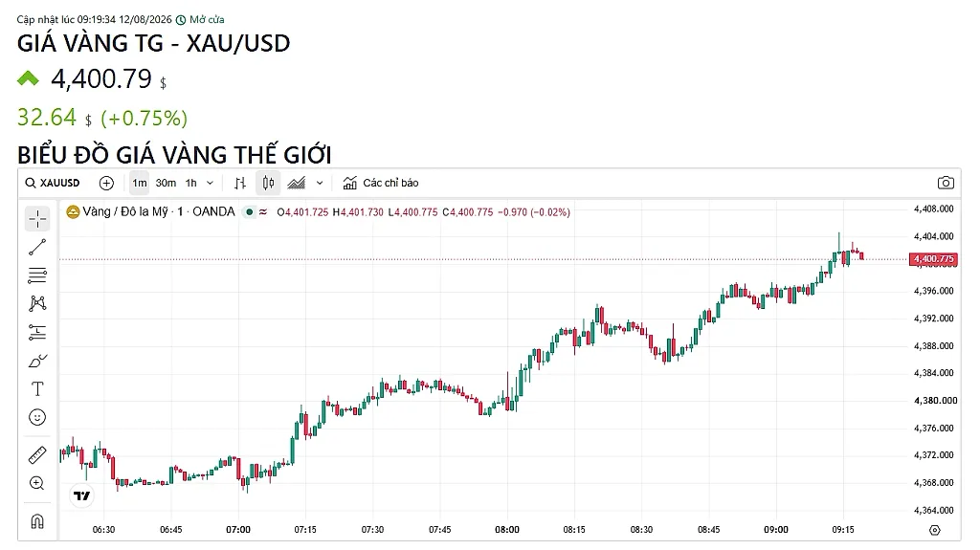Select the brush drawing tool
This screenshot has width=980, height=550.
point(37,361)
